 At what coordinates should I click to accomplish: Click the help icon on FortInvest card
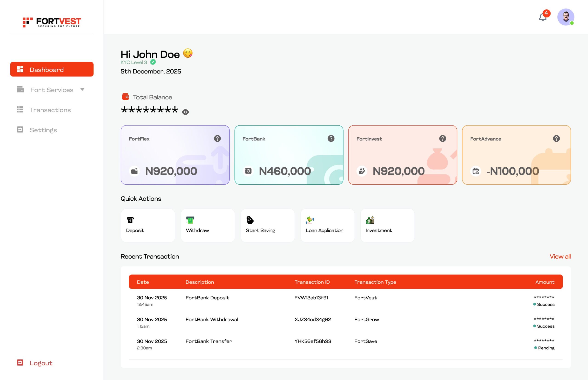click(443, 138)
